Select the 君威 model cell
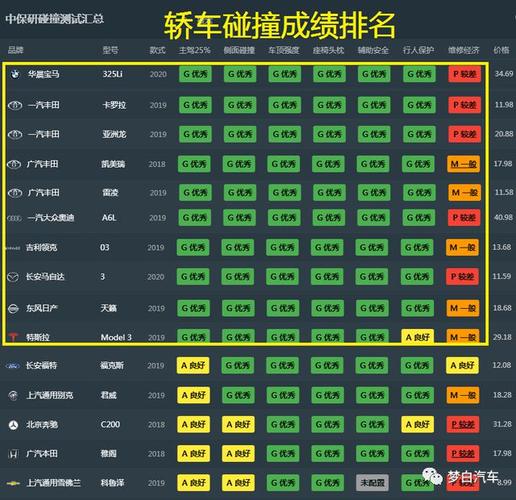Image resolution: width=516 pixels, height=500 pixels. click(x=109, y=395)
